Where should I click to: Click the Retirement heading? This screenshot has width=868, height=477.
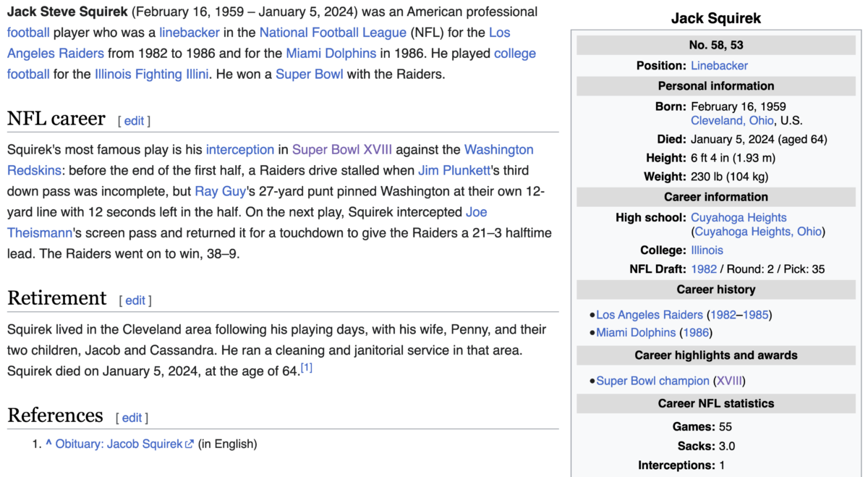[57, 298]
